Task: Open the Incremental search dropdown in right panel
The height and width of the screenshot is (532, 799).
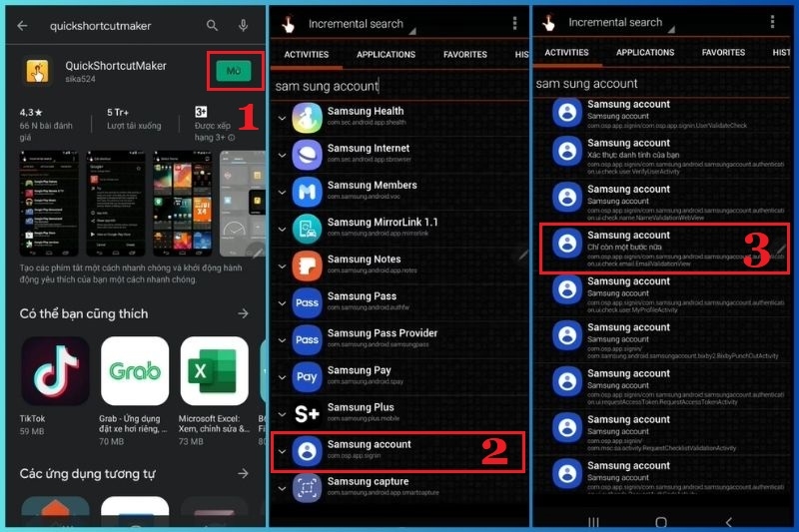Action: point(620,23)
